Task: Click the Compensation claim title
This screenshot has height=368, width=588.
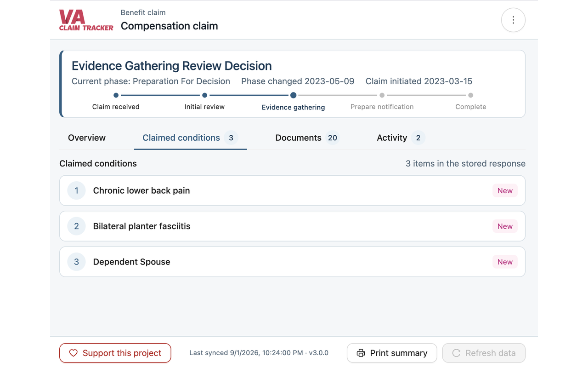Action: pos(170,26)
